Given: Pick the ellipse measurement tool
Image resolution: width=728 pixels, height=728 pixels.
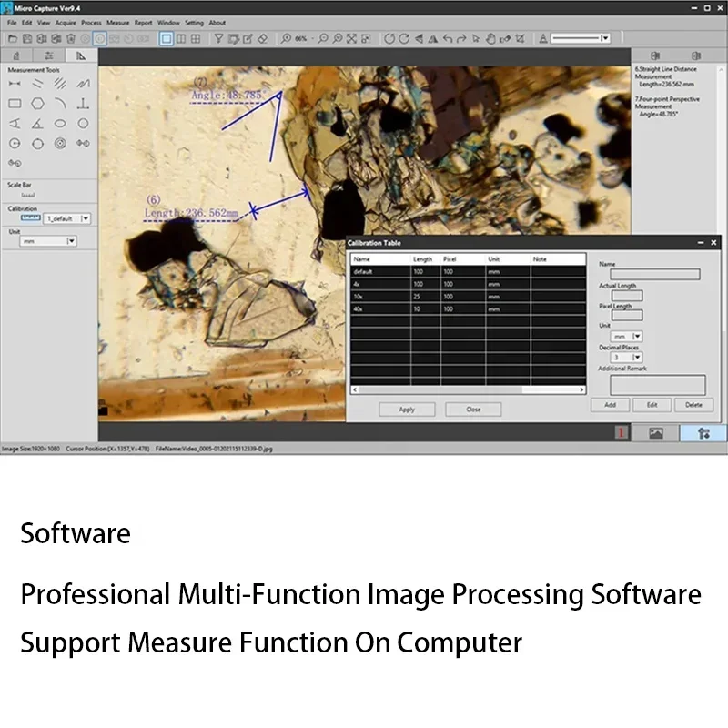Looking at the screenshot, I should point(60,124).
